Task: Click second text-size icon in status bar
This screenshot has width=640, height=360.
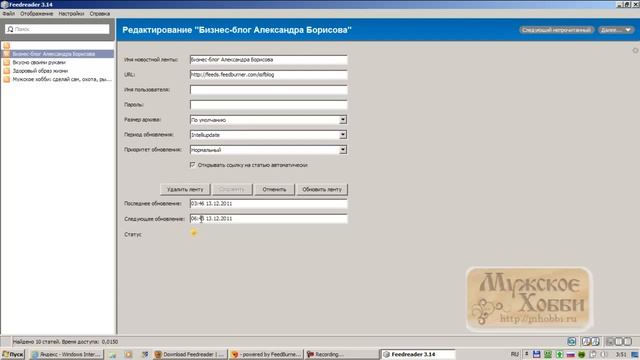Action: [596, 341]
